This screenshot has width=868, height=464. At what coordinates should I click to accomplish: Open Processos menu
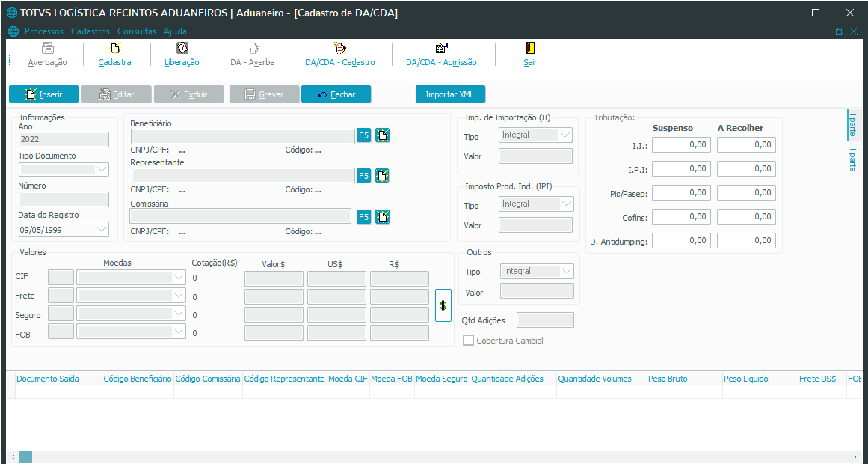(43, 31)
